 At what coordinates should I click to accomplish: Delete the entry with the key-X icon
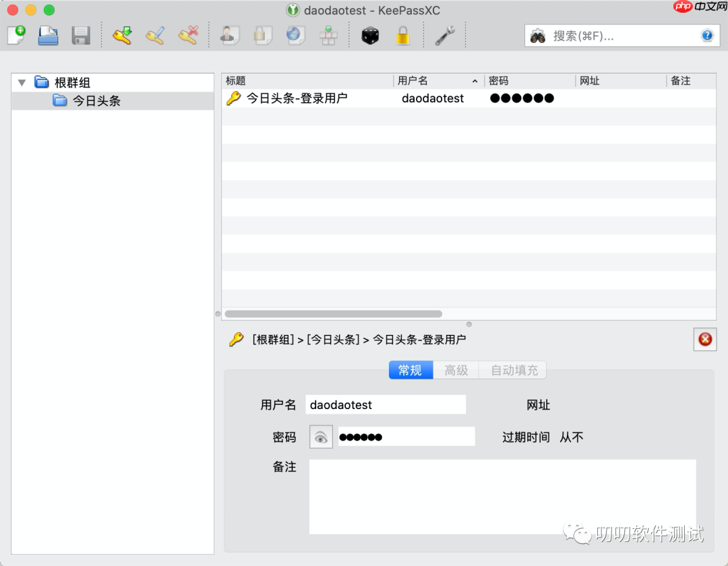(x=187, y=35)
